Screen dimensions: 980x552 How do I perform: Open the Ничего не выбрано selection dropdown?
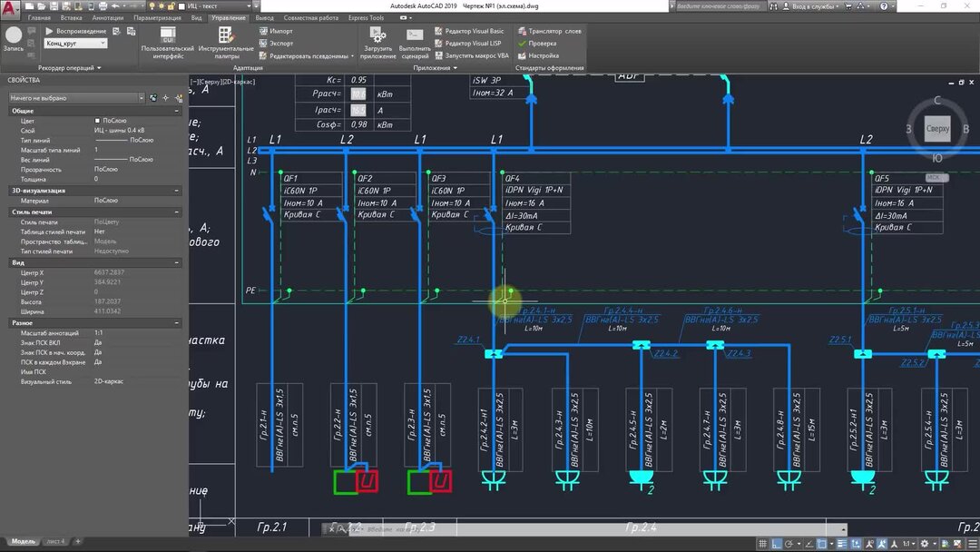(x=76, y=98)
